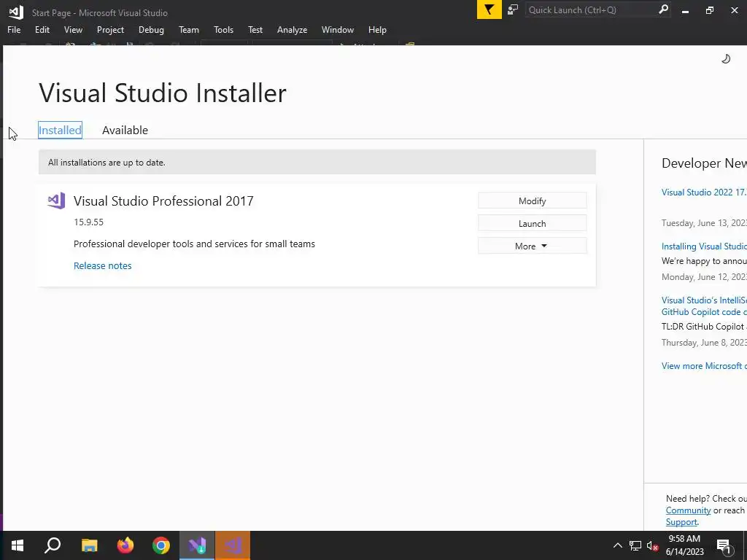
Task: Switch to the Available tab
Action: pos(125,130)
